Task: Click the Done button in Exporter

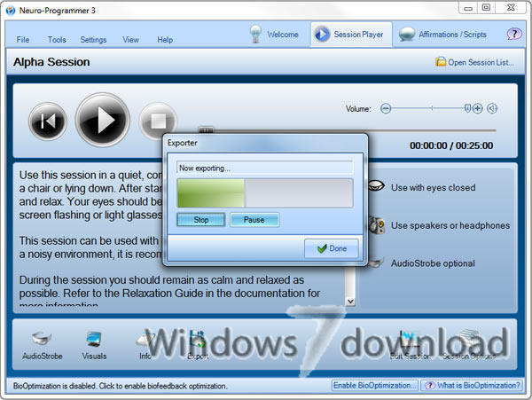Action: (331, 248)
